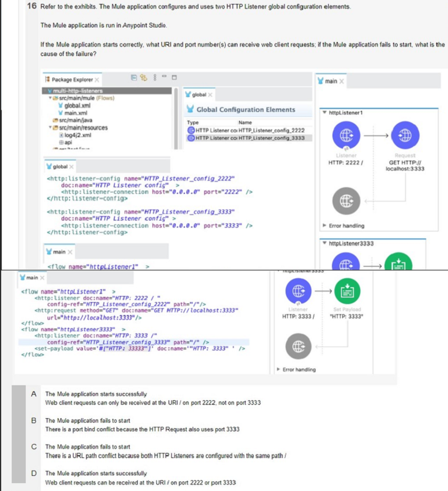Close main tab above the httpListener1 flow canvas
Image resolution: width=448 pixels, height=491 pixels.
coord(342,81)
